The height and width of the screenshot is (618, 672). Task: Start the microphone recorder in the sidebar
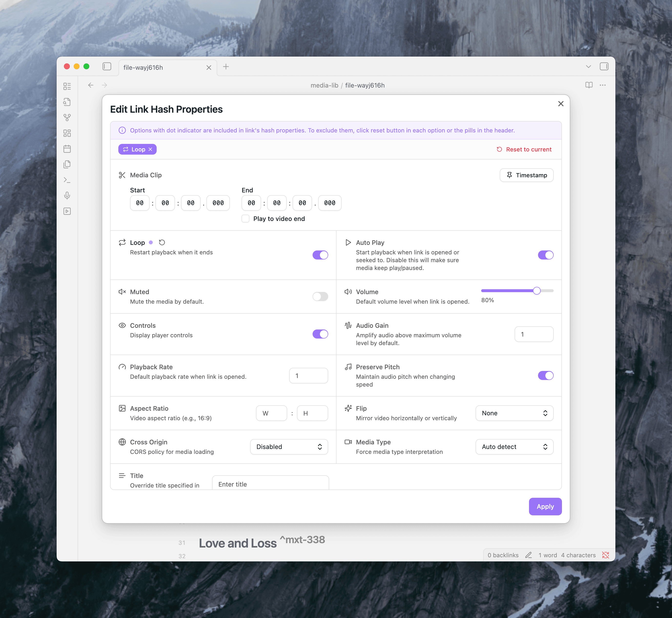(67, 196)
